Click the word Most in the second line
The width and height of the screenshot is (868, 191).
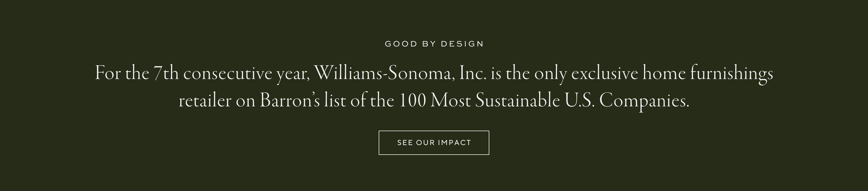(x=451, y=101)
